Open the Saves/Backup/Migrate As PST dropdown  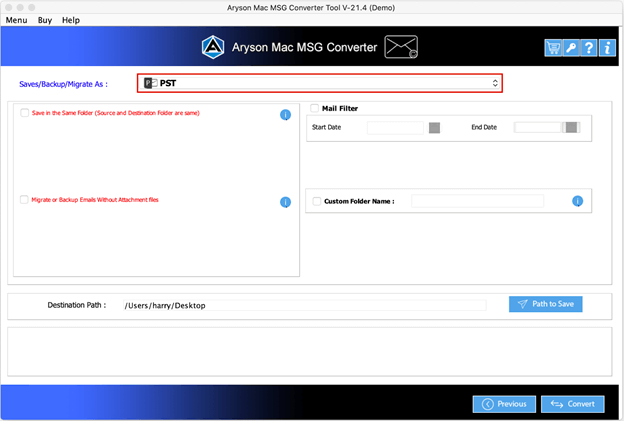coord(320,83)
